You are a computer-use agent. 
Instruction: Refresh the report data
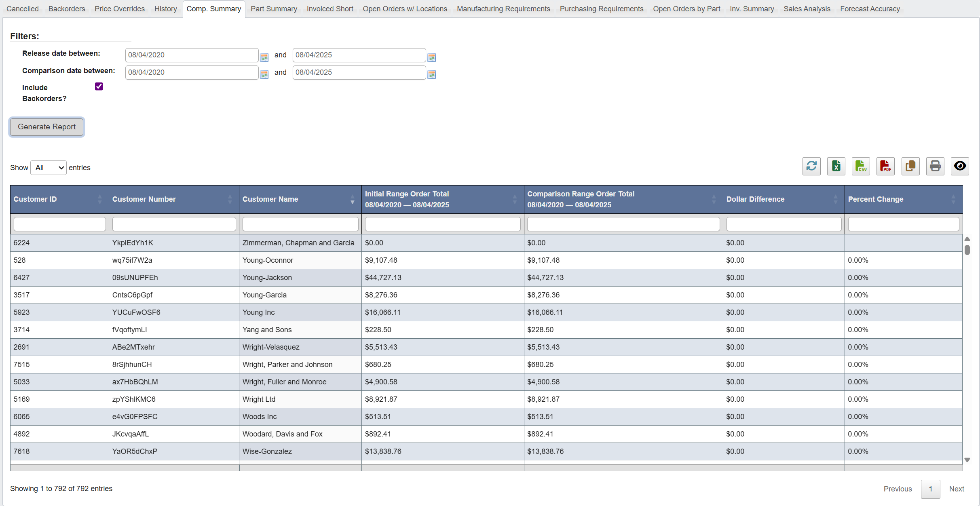click(x=811, y=166)
